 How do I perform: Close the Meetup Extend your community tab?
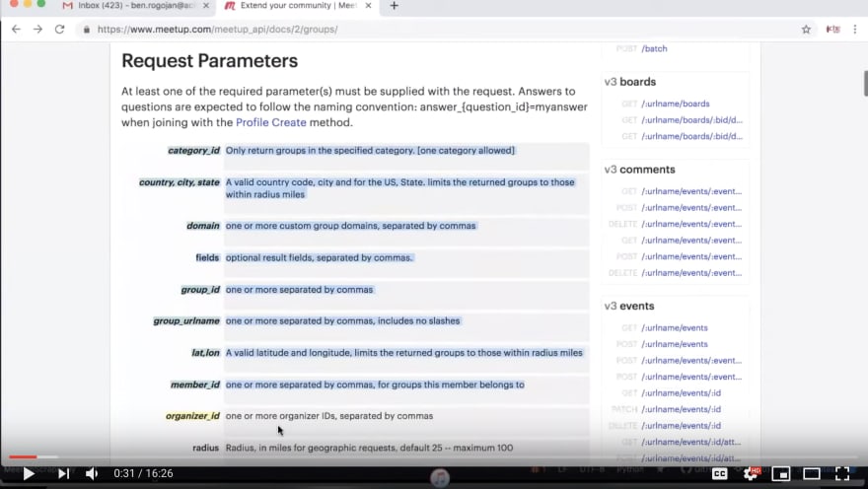tap(368, 6)
